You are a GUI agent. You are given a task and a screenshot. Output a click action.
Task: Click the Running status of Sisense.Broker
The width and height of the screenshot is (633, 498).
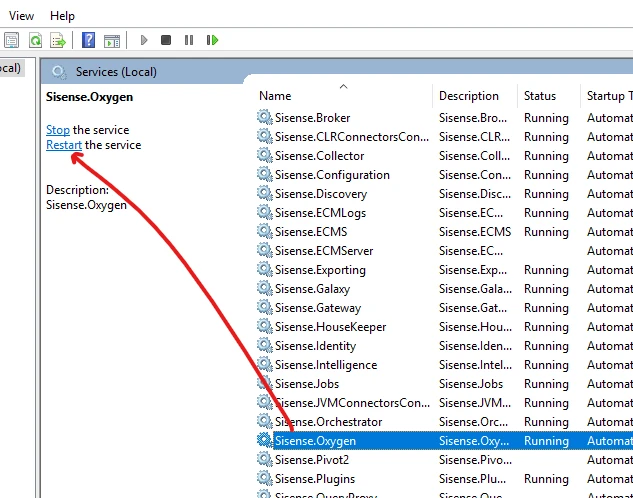pos(546,118)
